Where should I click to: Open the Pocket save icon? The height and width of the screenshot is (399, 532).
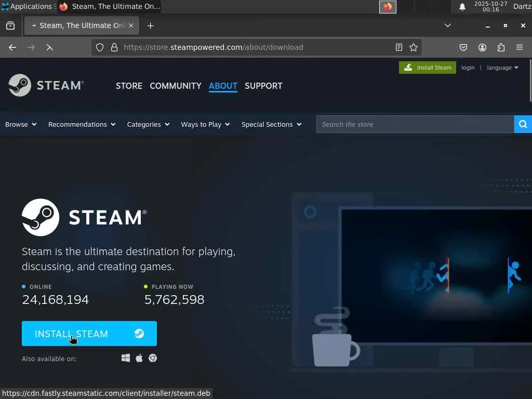click(463, 47)
